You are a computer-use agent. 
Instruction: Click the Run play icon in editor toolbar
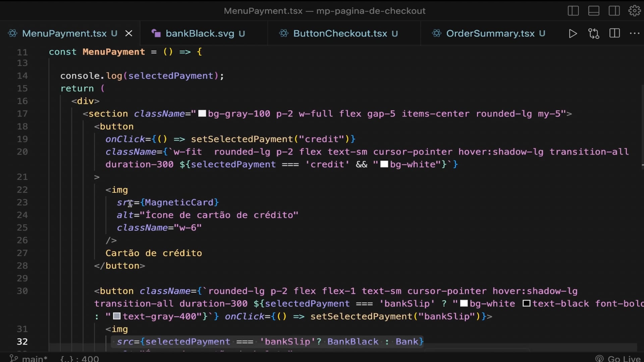tap(573, 34)
